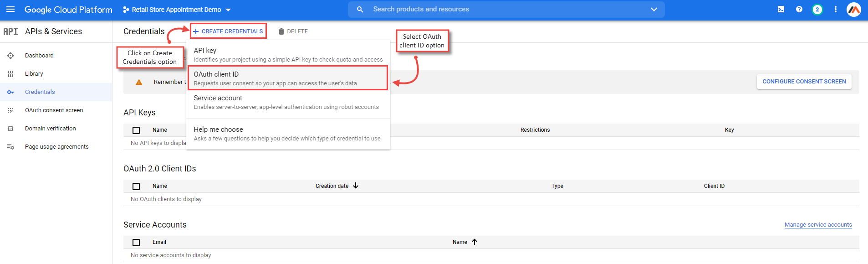Activate Cloud Shell terminal icon
This screenshot has width=868, height=264.
click(781, 9)
